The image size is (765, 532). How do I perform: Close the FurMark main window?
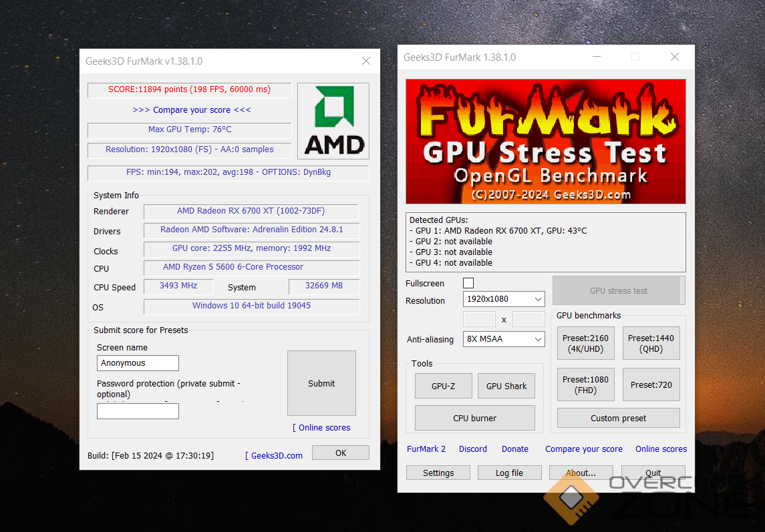(x=675, y=57)
